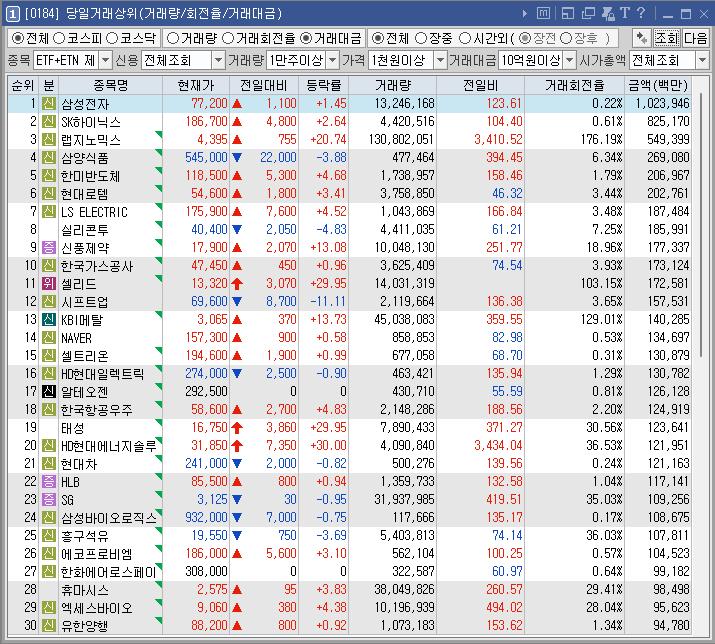Open the SK하이닉스 stock name
Image resolution: width=715 pixels, height=644 pixels.
pos(91,122)
